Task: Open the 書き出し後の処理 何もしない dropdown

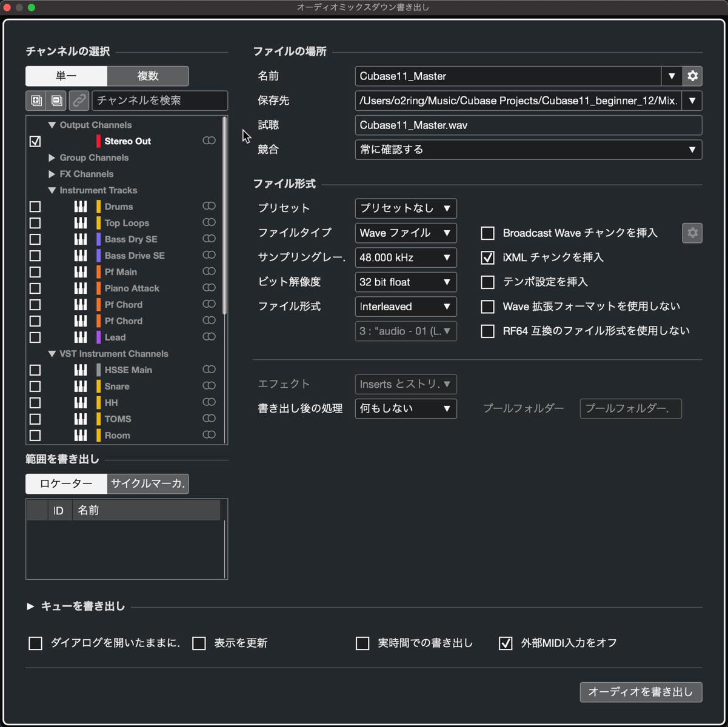Action: click(x=406, y=409)
